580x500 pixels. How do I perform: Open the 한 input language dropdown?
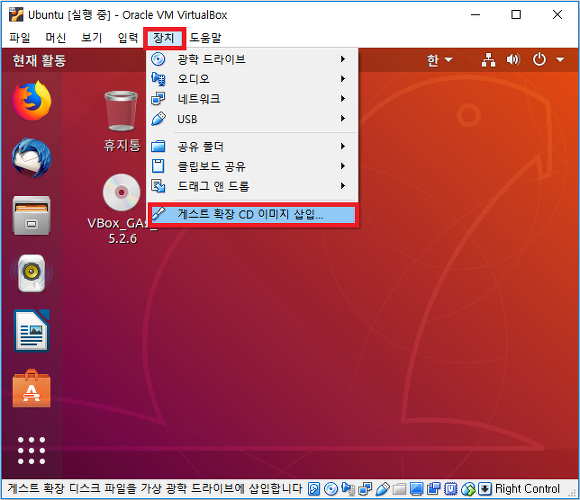point(439,60)
